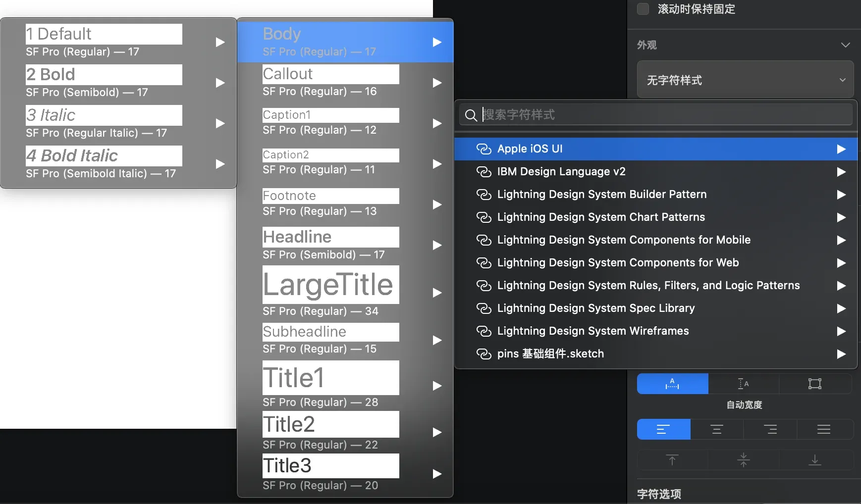Align text to the right

[x=770, y=429]
